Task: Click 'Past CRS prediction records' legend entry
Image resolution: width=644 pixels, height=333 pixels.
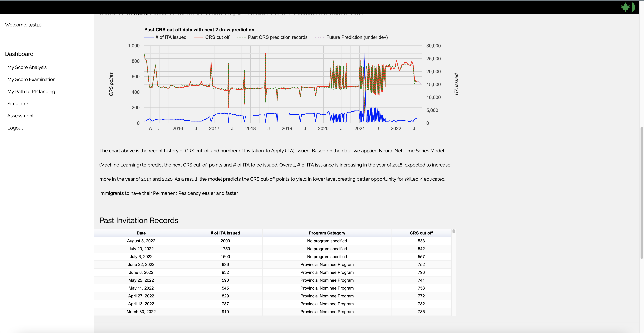Action: [x=278, y=37]
